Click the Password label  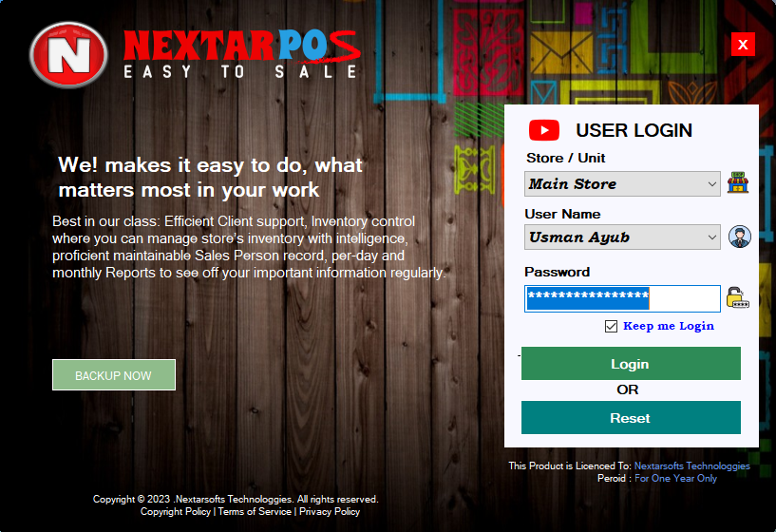click(558, 272)
